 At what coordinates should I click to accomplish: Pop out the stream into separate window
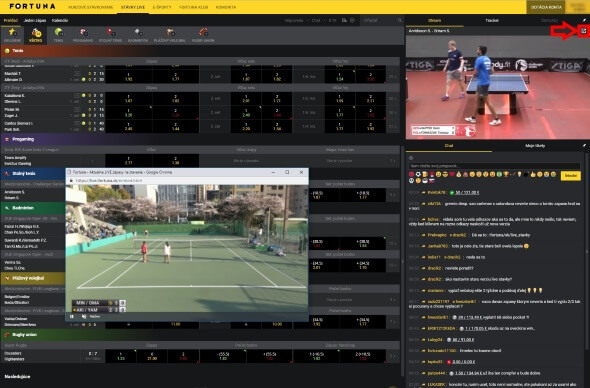584,31
